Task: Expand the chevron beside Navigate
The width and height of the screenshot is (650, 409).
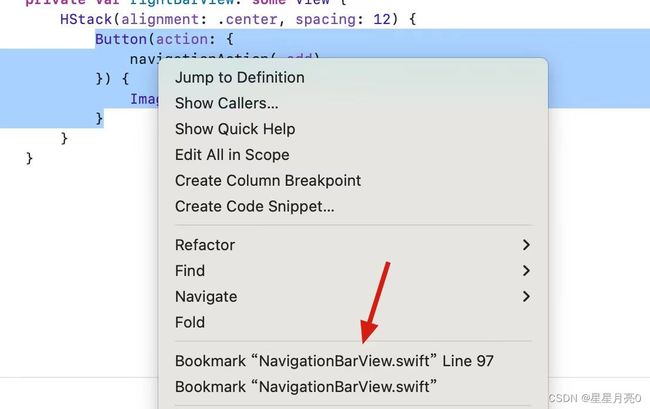Action: 526,296
